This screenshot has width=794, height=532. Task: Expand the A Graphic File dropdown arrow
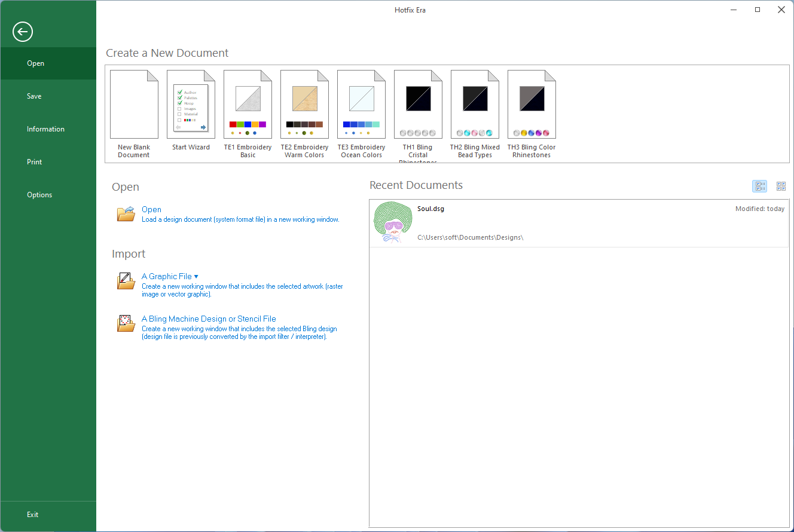pyautogui.click(x=196, y=277)
